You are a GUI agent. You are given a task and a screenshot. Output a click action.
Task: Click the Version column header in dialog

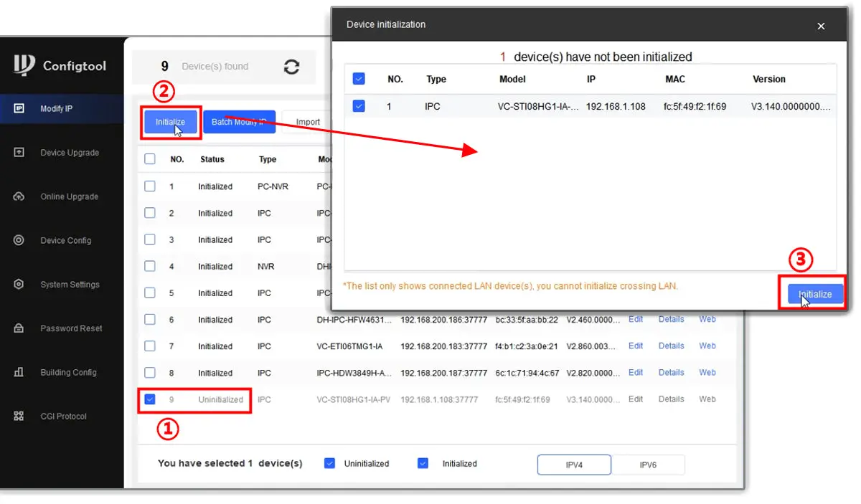[769, 79]
